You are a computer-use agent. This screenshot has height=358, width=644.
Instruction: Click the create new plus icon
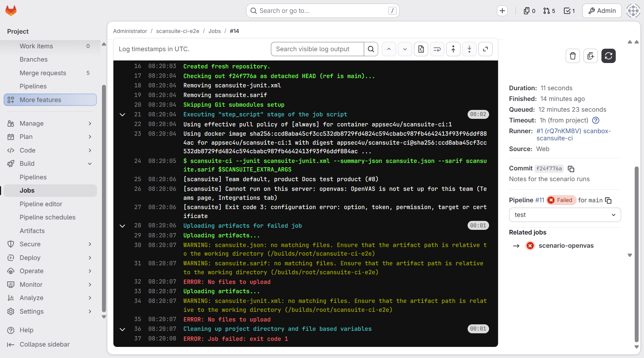[502, 11]
